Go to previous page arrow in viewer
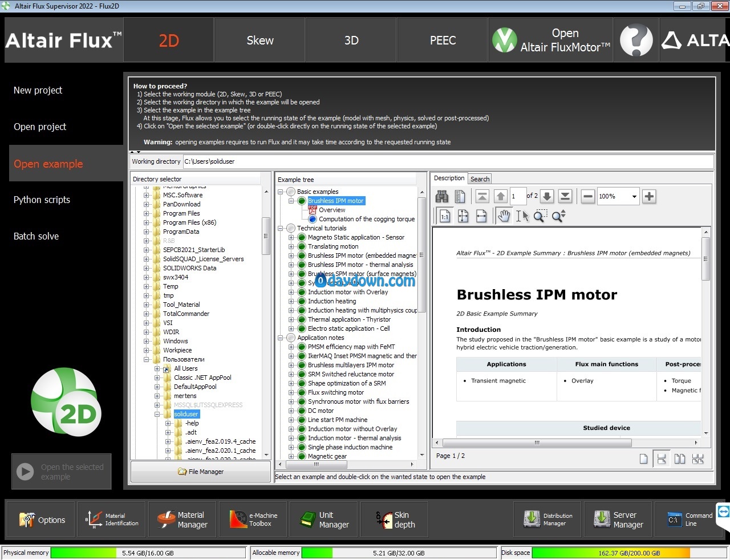 coord(501,197)
